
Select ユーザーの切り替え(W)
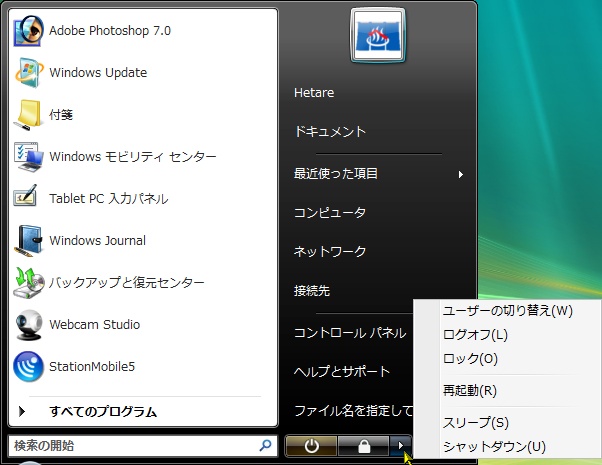pos(508,311)
